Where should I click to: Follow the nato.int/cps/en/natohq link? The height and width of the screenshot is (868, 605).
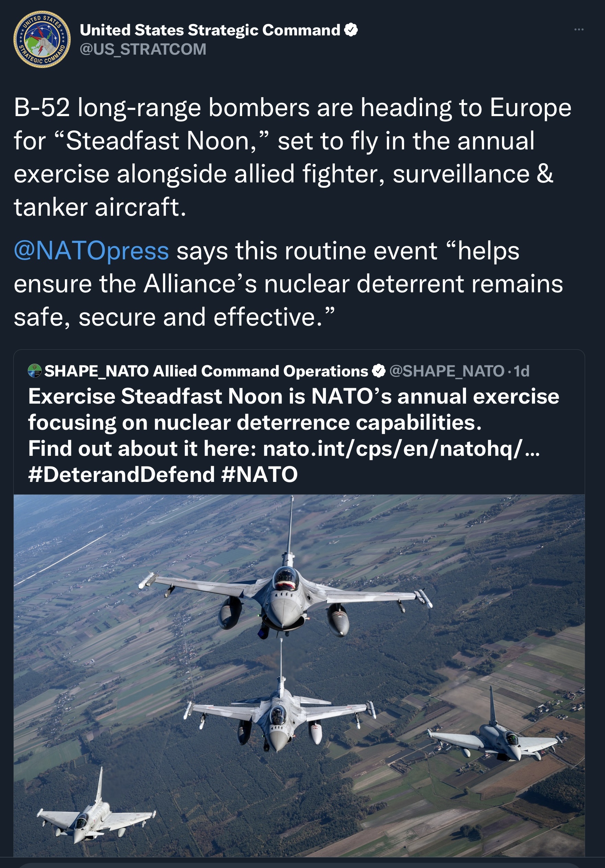(x=401, y=448)
